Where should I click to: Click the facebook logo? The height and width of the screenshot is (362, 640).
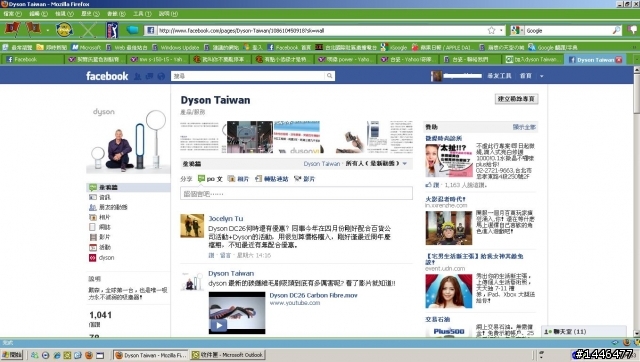click(x=107, y=76)
